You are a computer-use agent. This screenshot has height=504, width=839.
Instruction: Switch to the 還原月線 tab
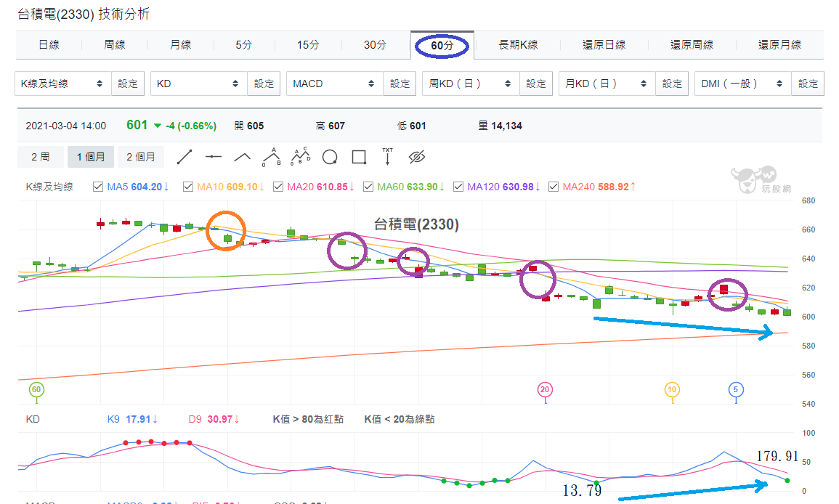click(x=779, y=45)
